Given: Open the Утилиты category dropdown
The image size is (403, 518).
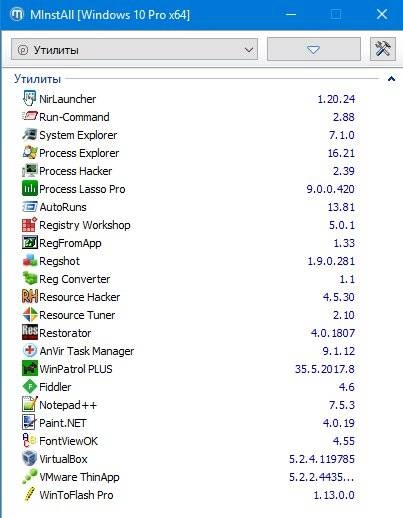Looking at the screenshot, I should [x=134, y=50].
